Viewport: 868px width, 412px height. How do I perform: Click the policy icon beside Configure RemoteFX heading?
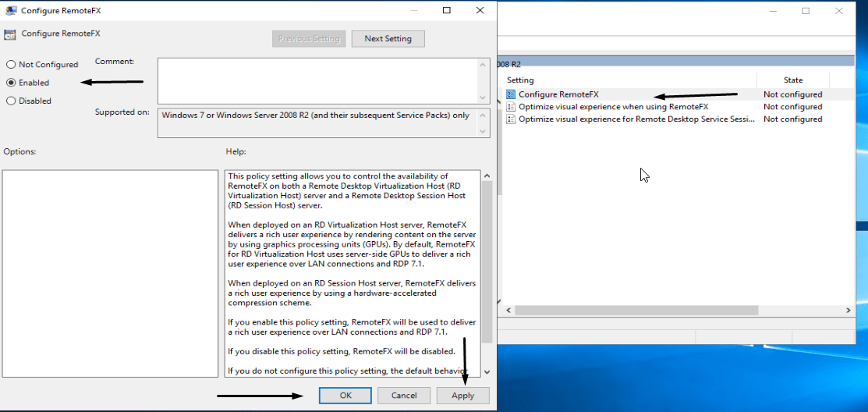click(x=9, y=34)
